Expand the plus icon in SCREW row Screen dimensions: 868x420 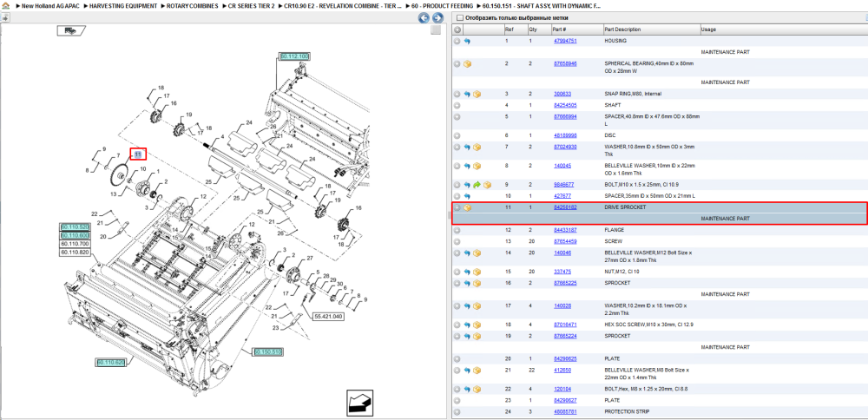(x=457, y=241)
